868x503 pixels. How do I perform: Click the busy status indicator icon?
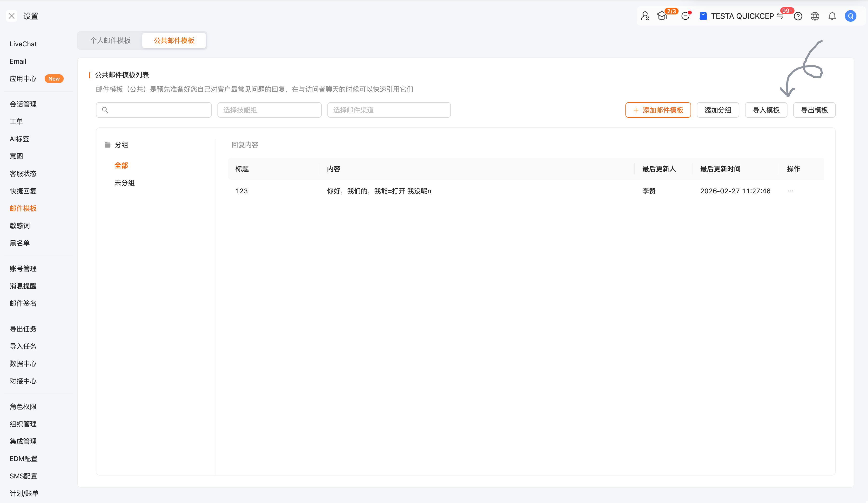[685, 16]
